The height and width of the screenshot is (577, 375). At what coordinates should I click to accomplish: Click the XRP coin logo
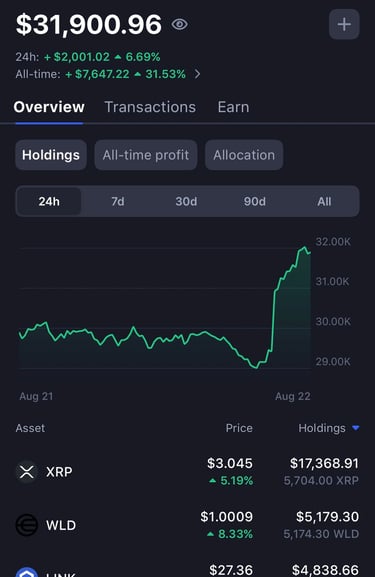27,472
